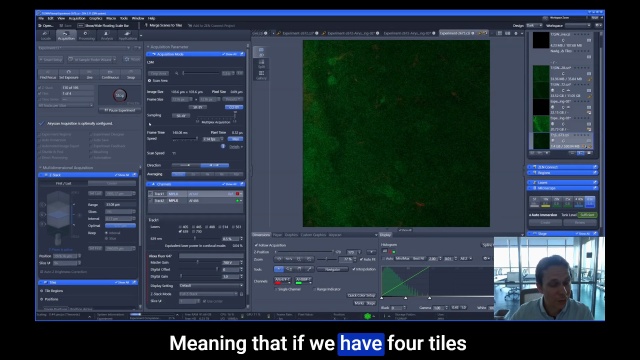640x360 pixels.
Task: Click the Max speed button
Action: click(235, 139)
